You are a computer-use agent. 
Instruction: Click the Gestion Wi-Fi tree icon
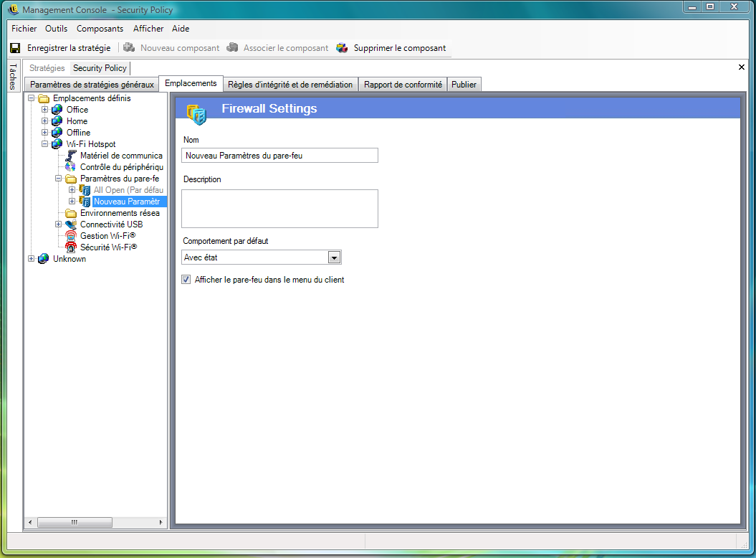point(71,236)
